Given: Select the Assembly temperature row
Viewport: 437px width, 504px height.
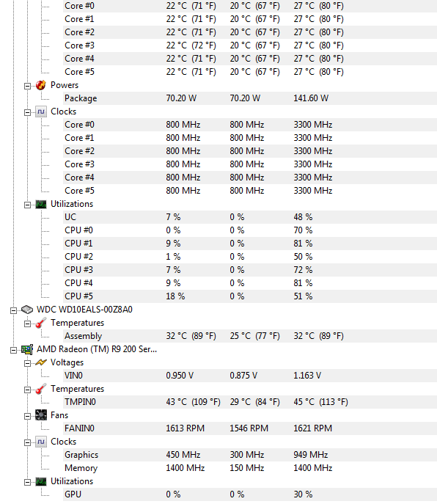Looking at the screenshot, I should tap(250, 336).
